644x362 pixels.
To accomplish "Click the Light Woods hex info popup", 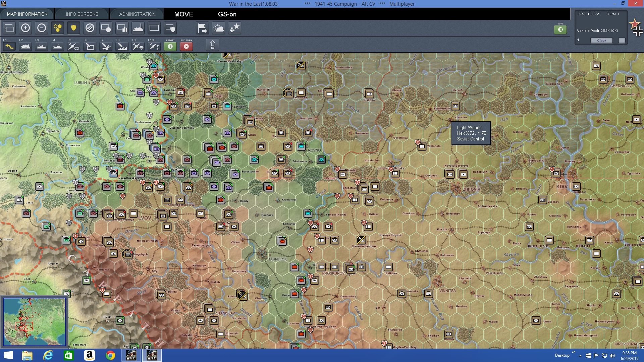I will tap(471, 133).
